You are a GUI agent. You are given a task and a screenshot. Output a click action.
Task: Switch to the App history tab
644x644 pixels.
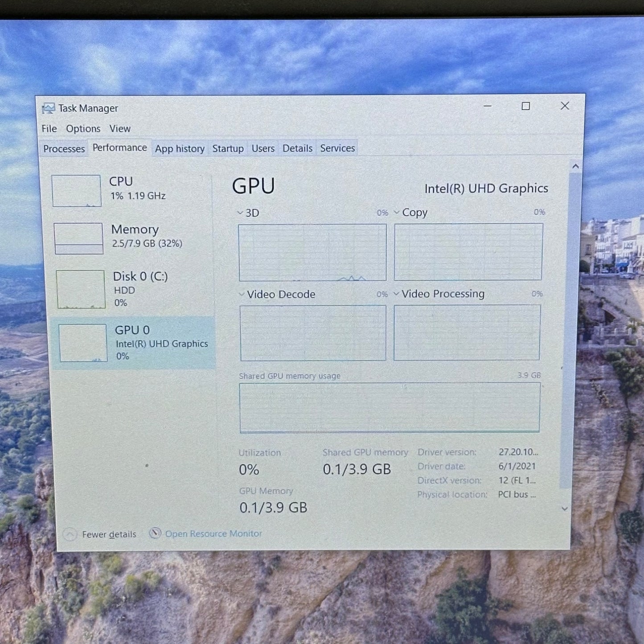[x=180, y=148]
